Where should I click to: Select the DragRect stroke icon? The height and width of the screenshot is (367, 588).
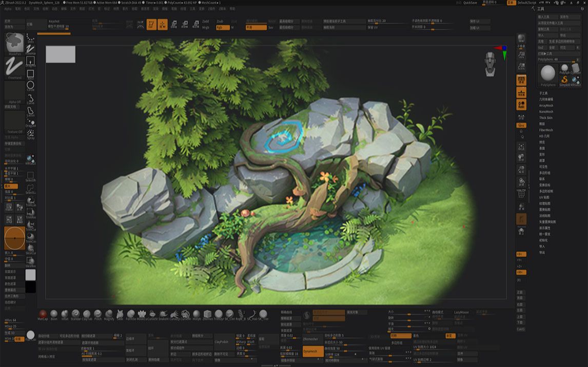(30, 62)
